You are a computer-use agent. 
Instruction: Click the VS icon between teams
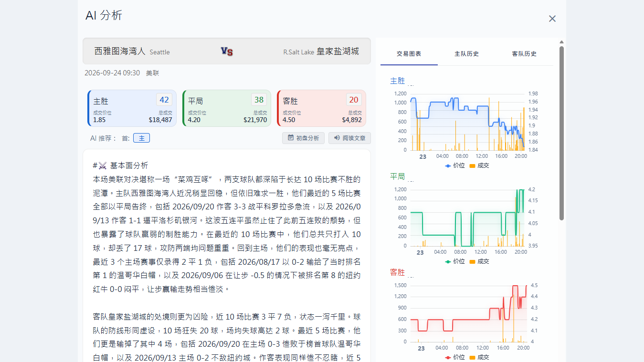(227, 52)
